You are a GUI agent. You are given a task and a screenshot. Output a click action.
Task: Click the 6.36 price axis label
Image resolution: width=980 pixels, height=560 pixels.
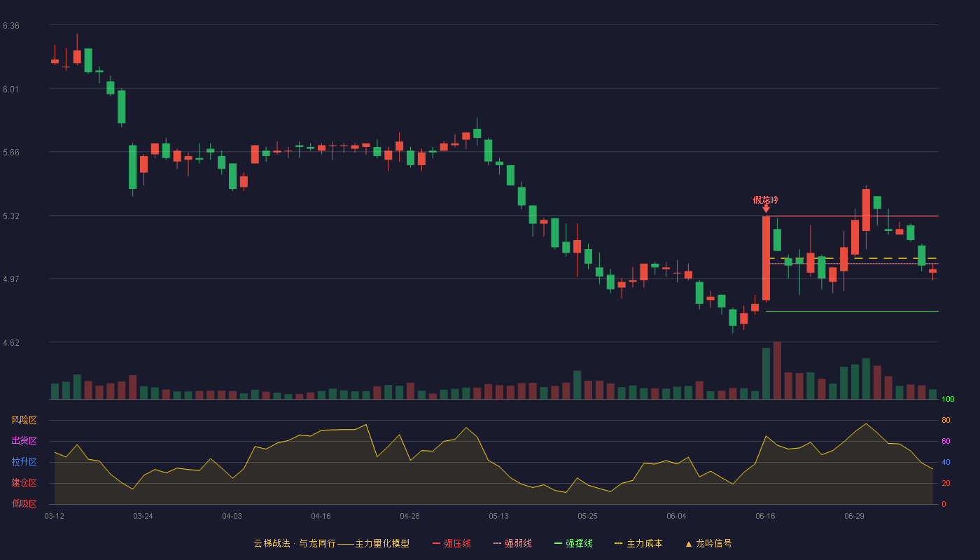(11, 26)
